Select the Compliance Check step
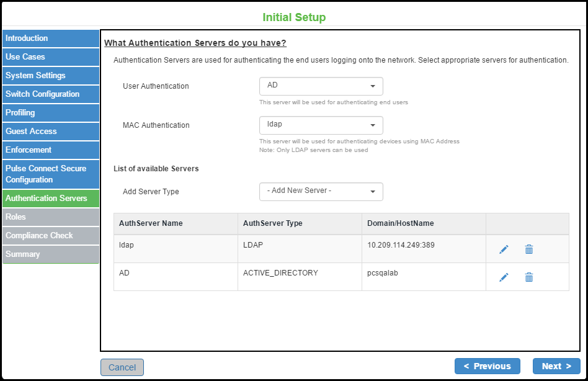The width and height of the screenshot is (588, 381). [x=50, y=236]
